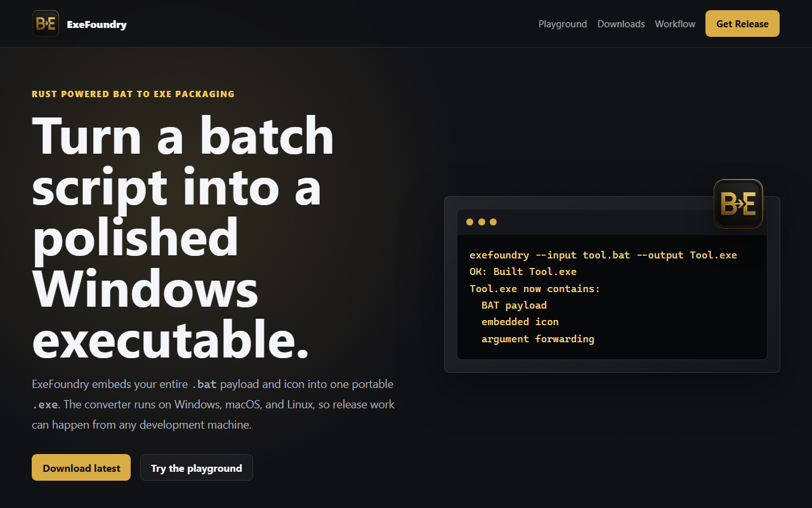Open the Playground nav link
Image resolution: width=812 pixels, height=508 pixels.
coord(563,24)
